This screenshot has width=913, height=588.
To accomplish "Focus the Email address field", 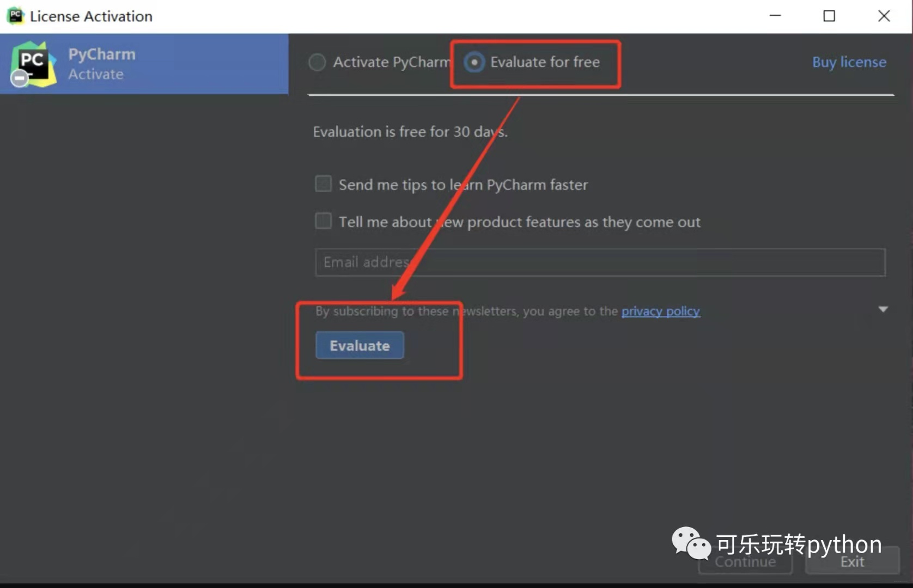I will pyautogui.click(x=600, y=262).
